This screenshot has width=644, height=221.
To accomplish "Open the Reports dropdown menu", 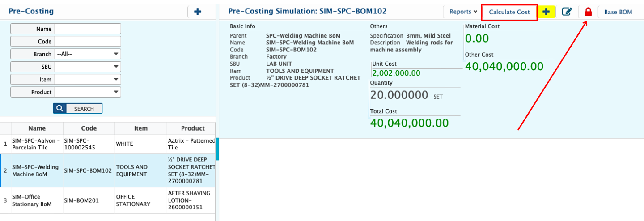I will point(463,12).
